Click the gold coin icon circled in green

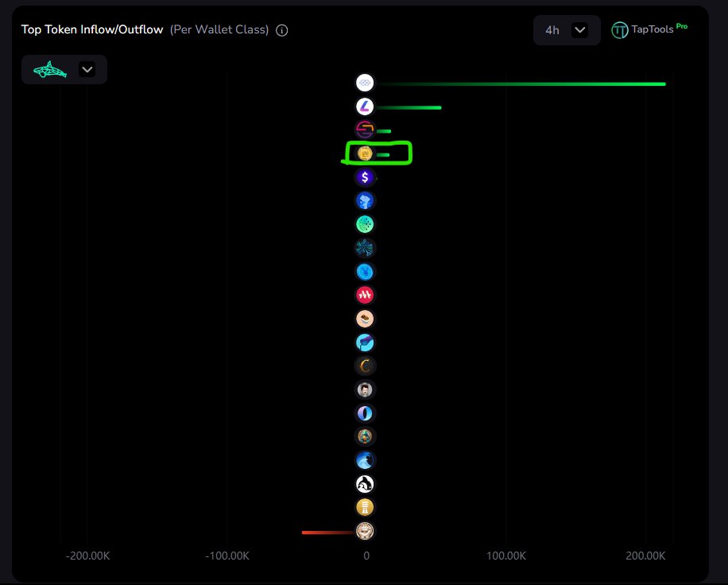click(x=364, y=153)
